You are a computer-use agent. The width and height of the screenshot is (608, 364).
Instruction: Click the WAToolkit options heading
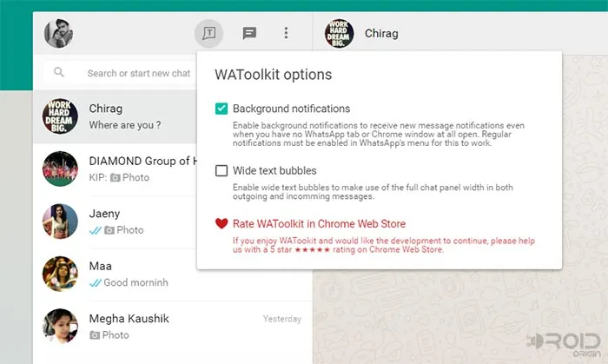point(274,75)
